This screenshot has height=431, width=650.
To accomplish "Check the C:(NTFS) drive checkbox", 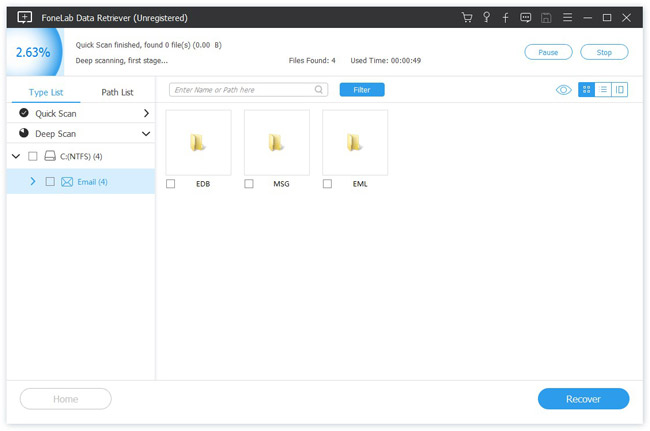I will [32, 156].
